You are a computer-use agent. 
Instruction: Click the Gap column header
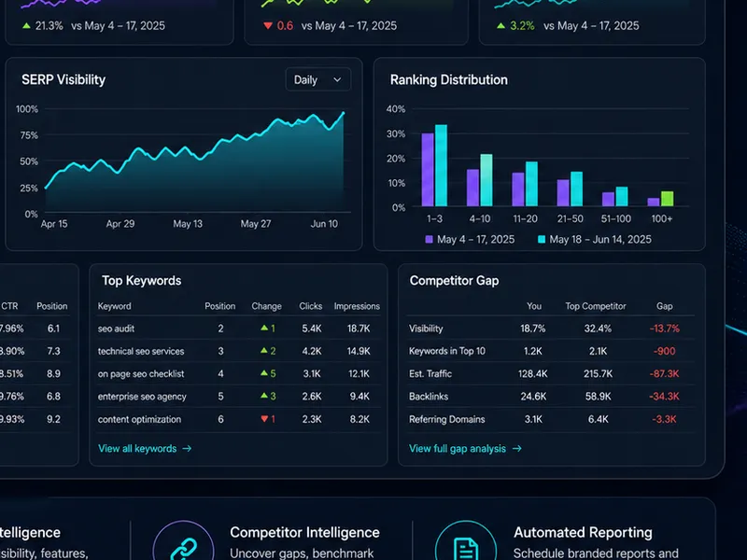[665, 306]
